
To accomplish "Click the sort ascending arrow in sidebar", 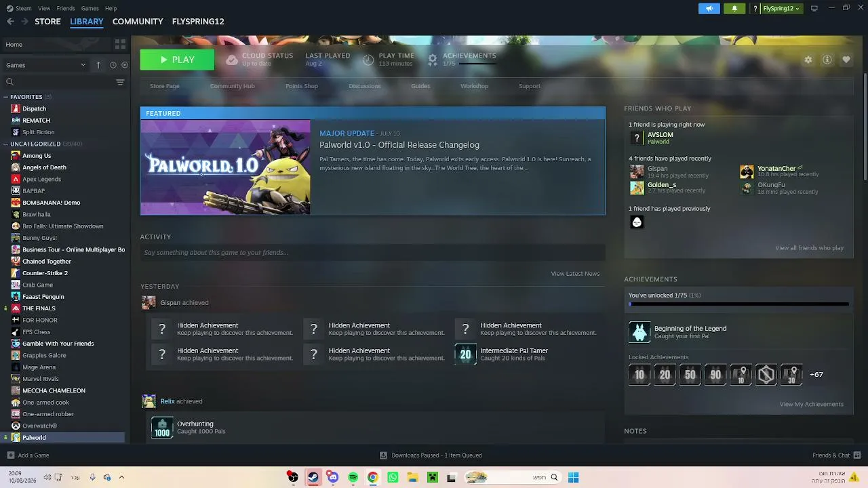I will coord(98,65).
